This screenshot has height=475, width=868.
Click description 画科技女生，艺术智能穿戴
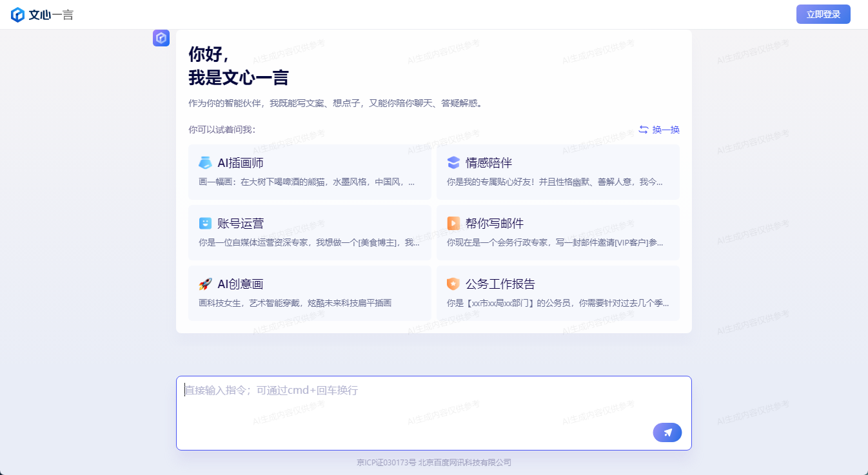(295, 304)
